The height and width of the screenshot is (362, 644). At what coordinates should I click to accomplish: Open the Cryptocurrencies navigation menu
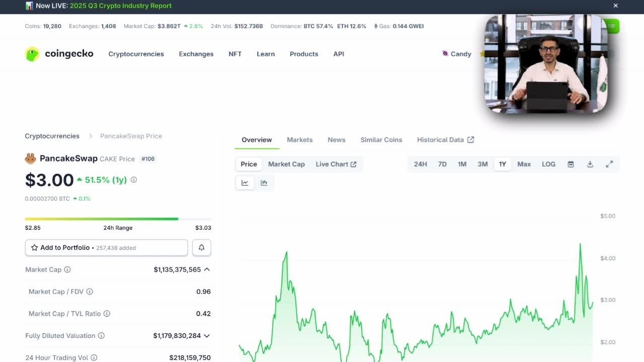pos(136,54)
